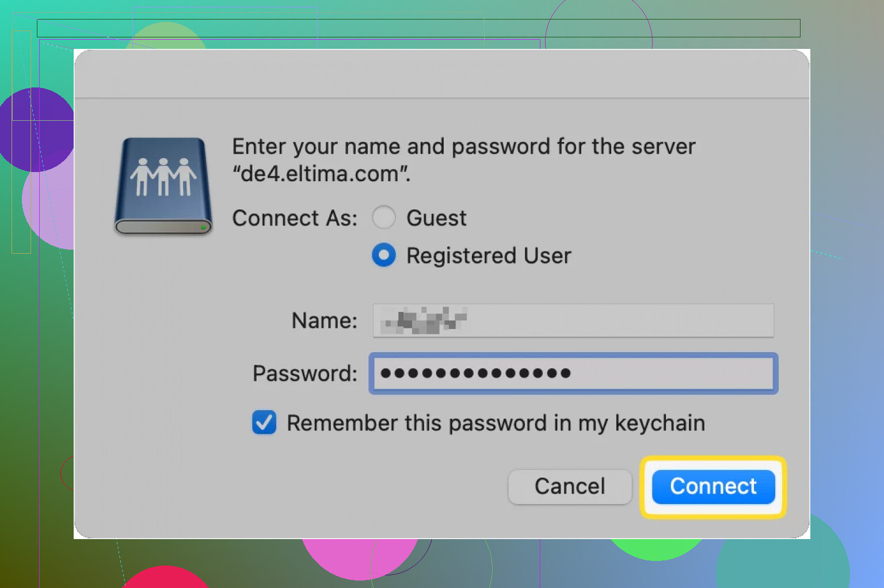Focus the Name input field
Viewport: 884px width, 588px height.
point(573,320)
